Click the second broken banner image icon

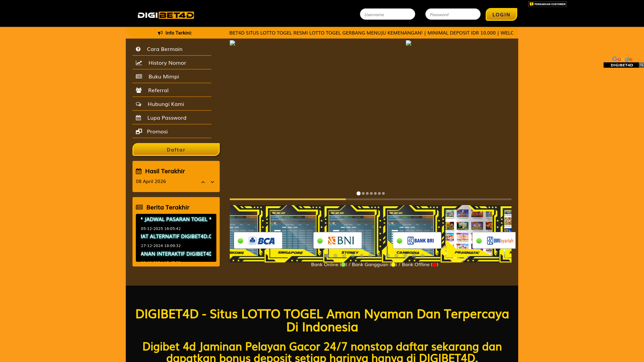[409, 43]
